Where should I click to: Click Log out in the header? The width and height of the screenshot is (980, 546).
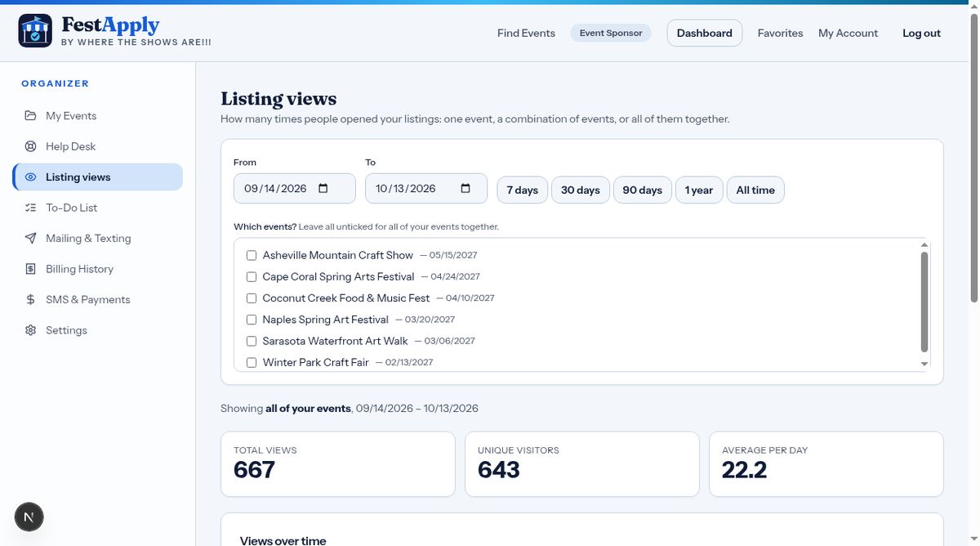click(x=921, y=34)
